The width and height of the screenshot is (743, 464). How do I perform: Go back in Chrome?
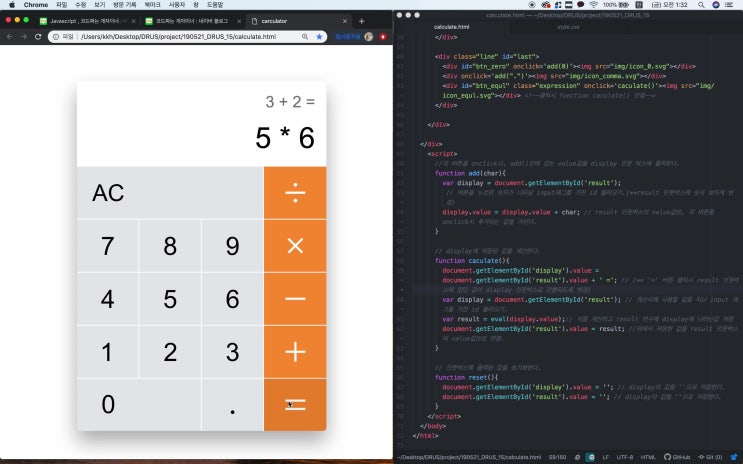coord(9,36)
